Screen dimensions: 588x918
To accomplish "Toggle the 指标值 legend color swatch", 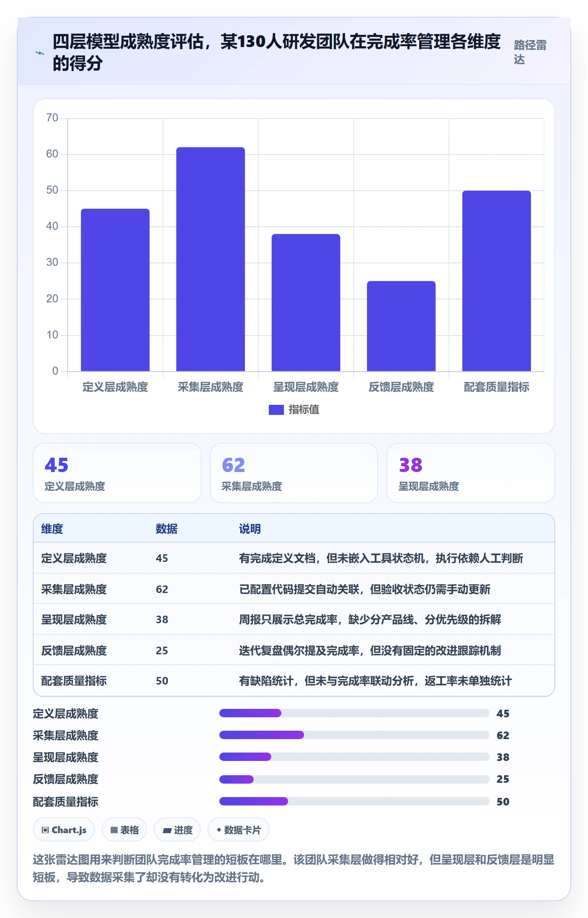I will (x=276, y=409).
